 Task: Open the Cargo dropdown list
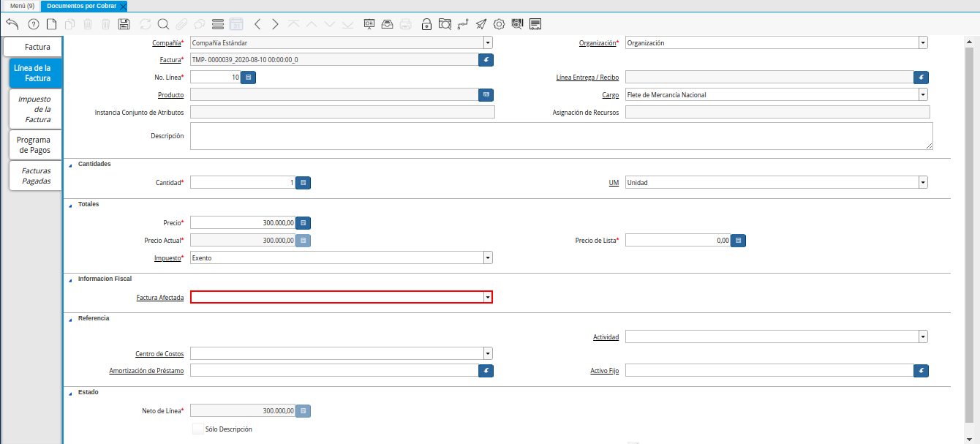click(923, 94)
